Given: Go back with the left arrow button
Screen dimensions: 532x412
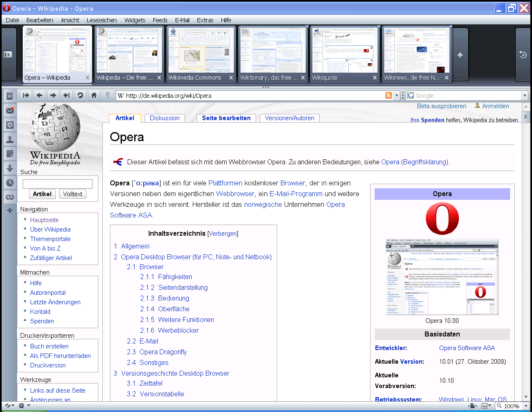Looking at the screenshot, I should coord(39,95).
